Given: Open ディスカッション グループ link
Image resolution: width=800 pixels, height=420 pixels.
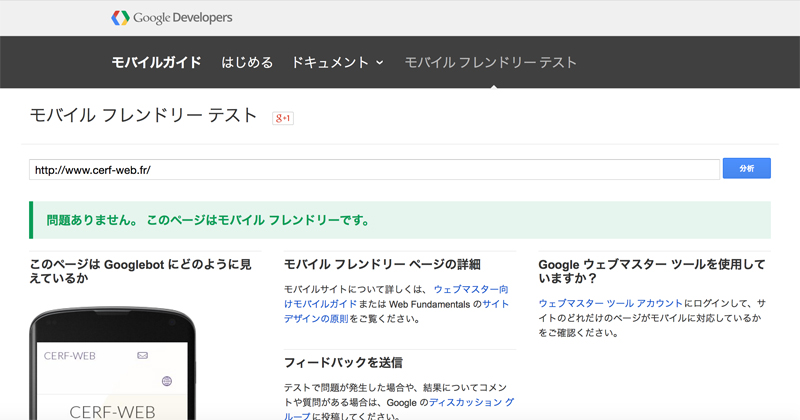Looking at the screenshot, I should 398,410.
